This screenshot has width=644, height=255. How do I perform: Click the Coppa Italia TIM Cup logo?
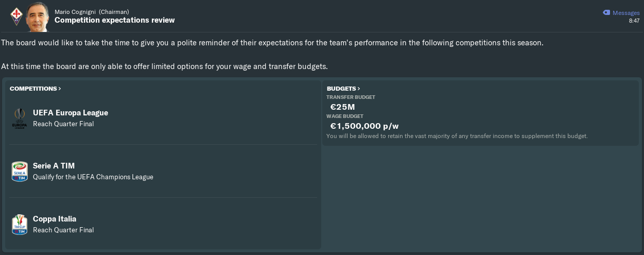19,225
